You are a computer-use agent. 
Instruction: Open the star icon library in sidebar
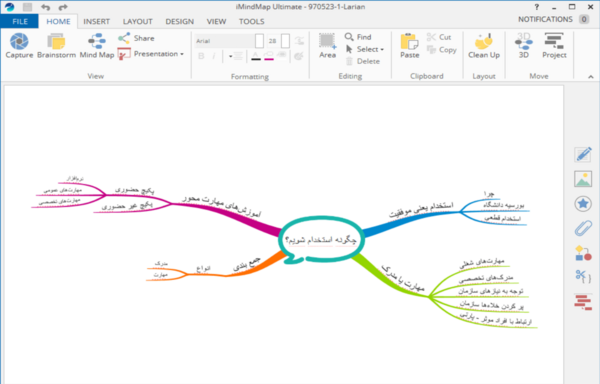coord(583,203)
